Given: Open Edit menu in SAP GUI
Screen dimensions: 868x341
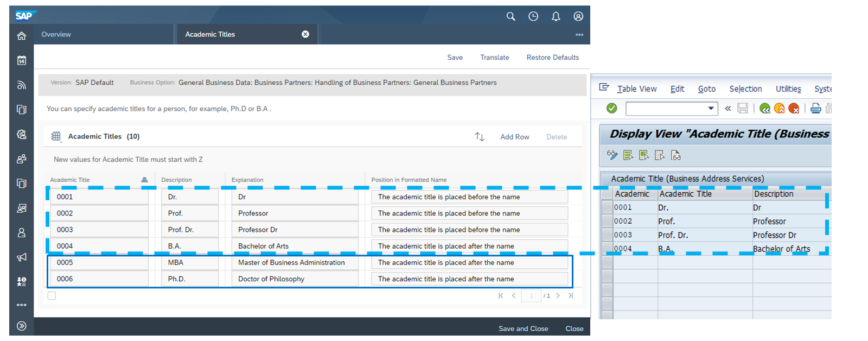Looking at the screenshot, I should (x=677, y=89).
